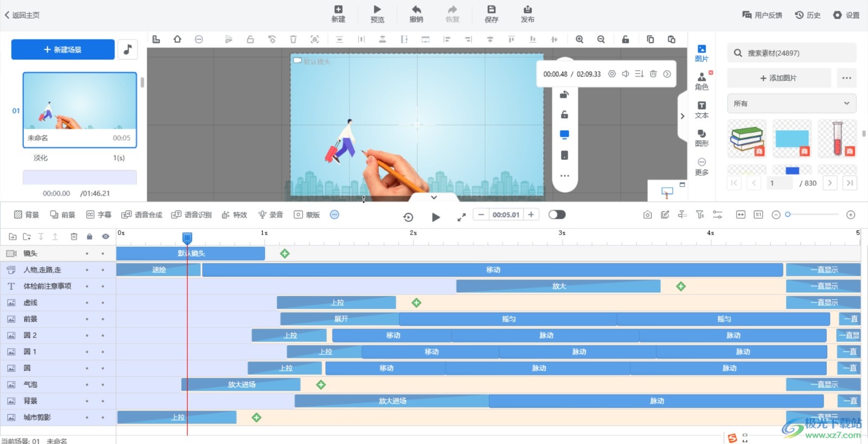Click the paste icon in canvas toolbar

coord(672,39)
